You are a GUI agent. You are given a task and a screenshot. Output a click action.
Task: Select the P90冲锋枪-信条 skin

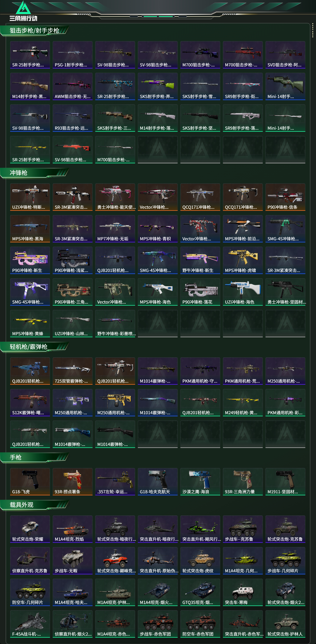[285, 197]
